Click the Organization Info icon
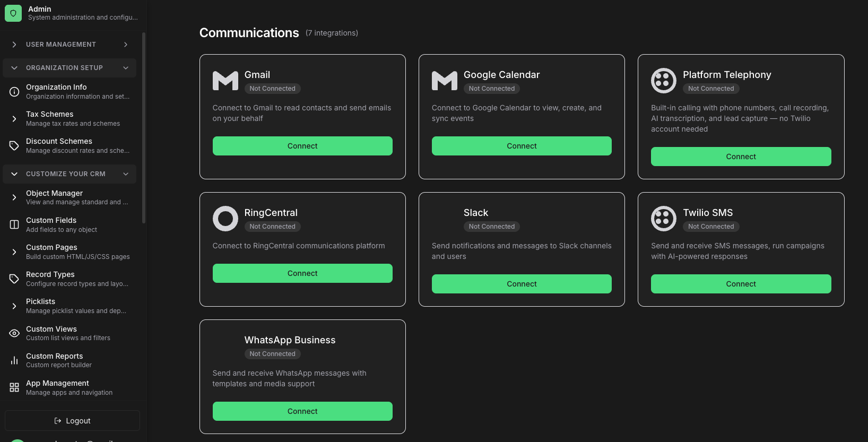Image resolution: width=868 pixels, height=442 pixels. pyautogui.click(x=14, y=91)
